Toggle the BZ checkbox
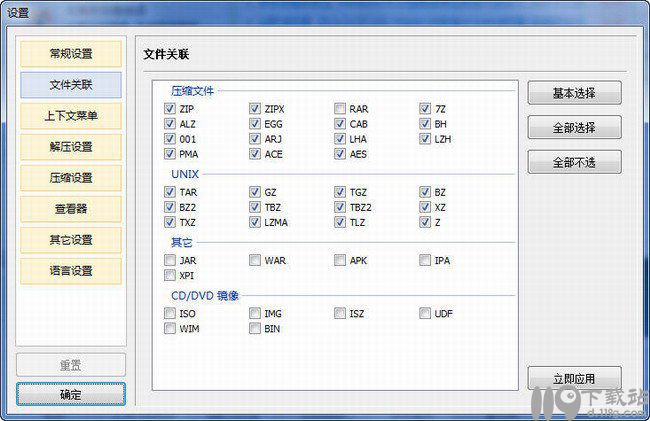This screenshot has width=650, height=421. pos(425,192)
